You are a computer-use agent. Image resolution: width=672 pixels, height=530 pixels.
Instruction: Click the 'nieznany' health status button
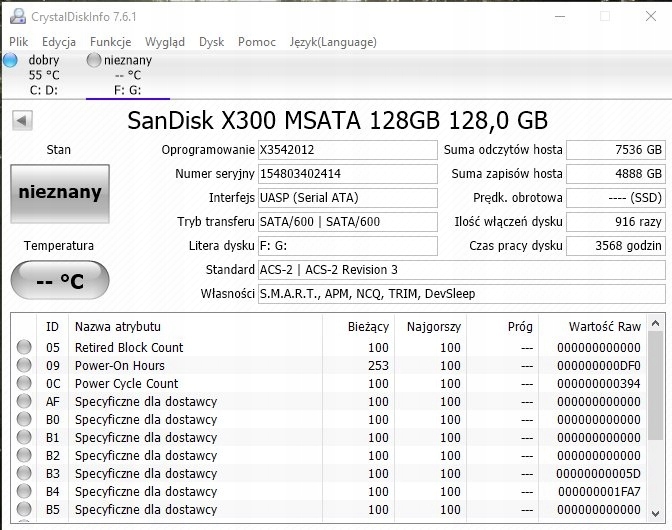pyautogui.click(x=60, y=194)
